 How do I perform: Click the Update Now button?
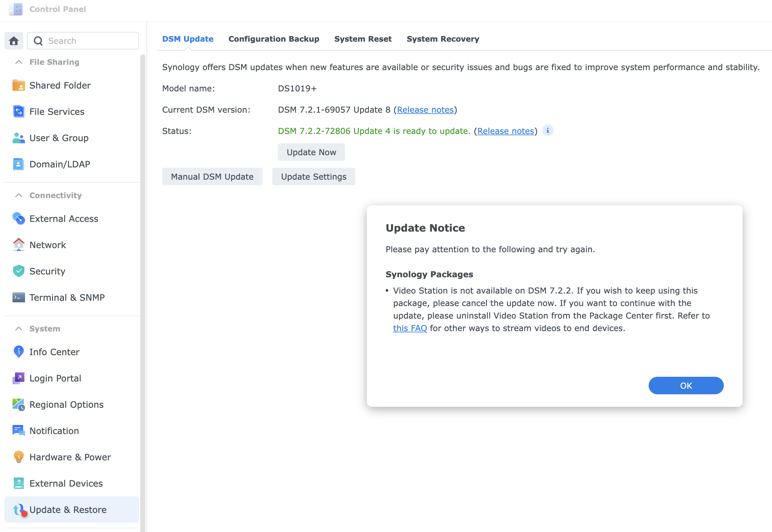(x=311, y=152)
